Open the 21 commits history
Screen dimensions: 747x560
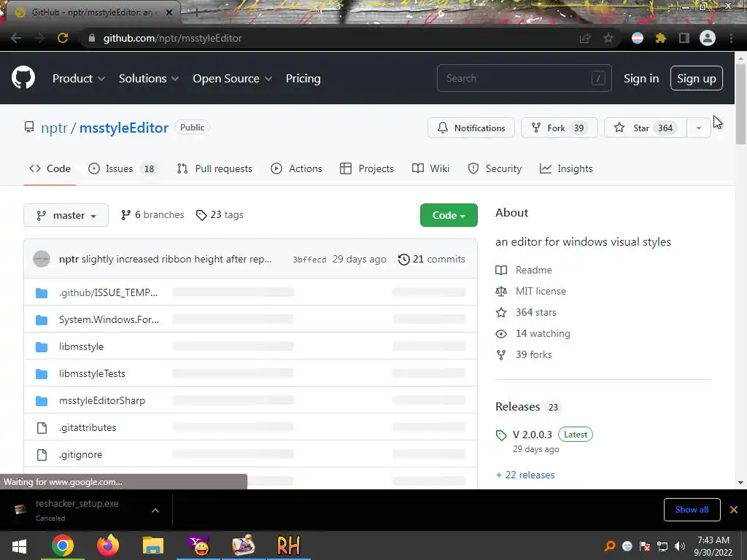432,259
